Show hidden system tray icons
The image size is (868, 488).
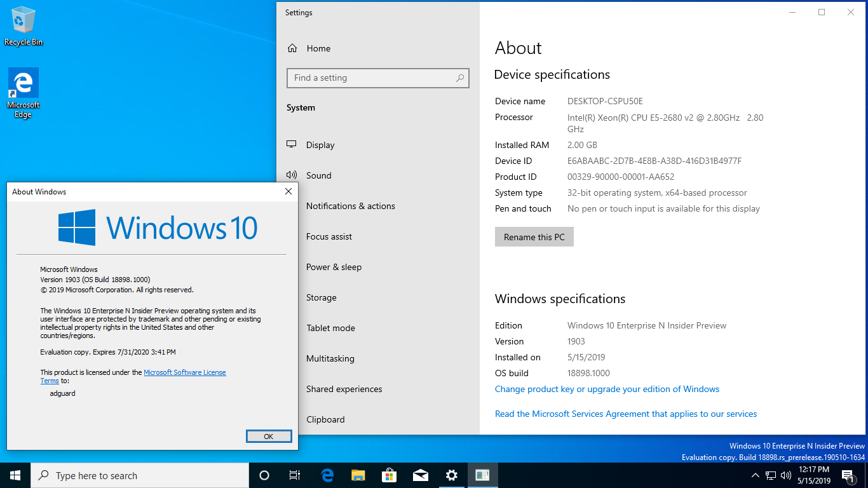755,475
